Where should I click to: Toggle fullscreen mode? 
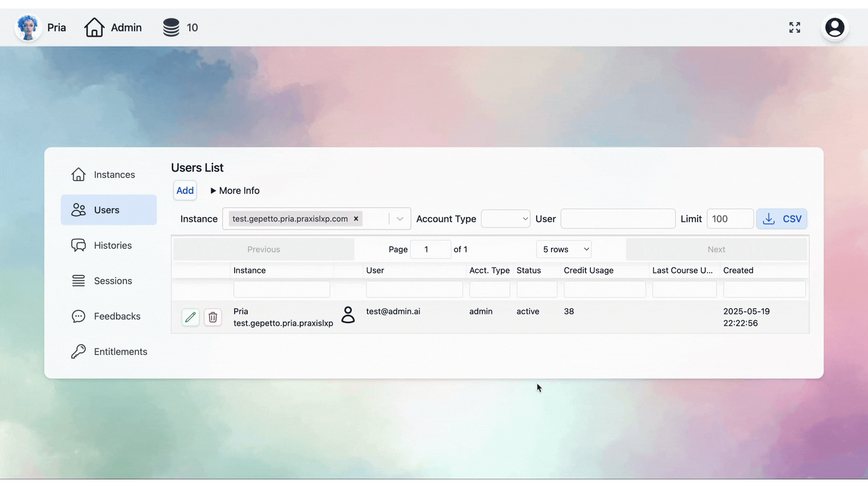tap(794, 28)
